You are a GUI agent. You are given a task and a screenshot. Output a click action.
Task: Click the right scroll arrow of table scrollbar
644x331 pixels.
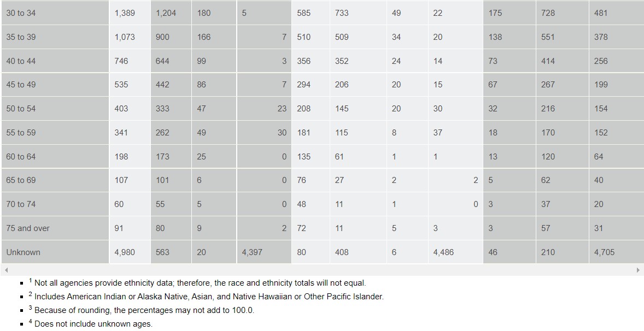[x=638, y=270]
